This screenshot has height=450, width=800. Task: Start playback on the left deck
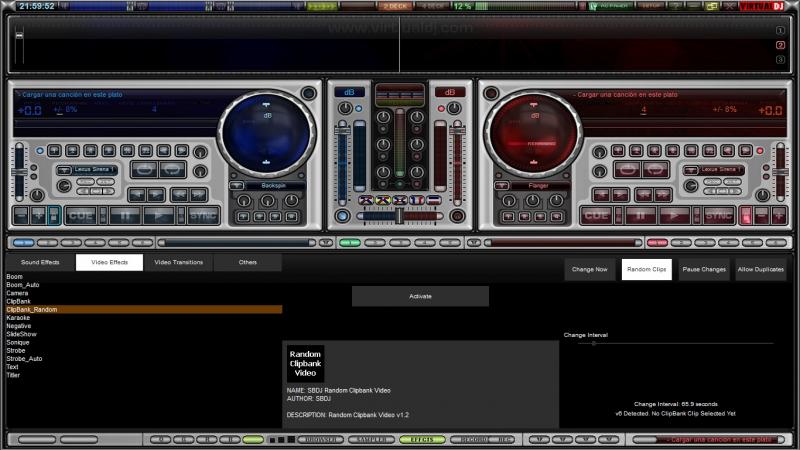pyautogui.click(x=159, y=215)
